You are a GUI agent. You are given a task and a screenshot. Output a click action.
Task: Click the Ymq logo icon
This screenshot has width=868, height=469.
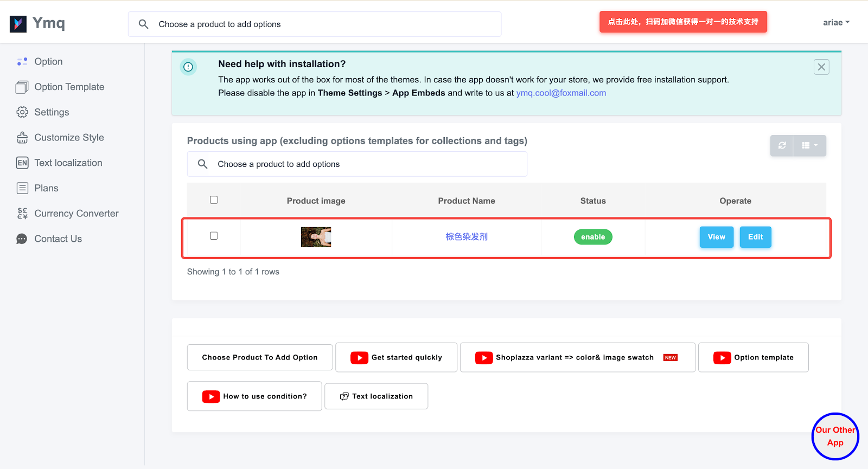tap(18, 24)
